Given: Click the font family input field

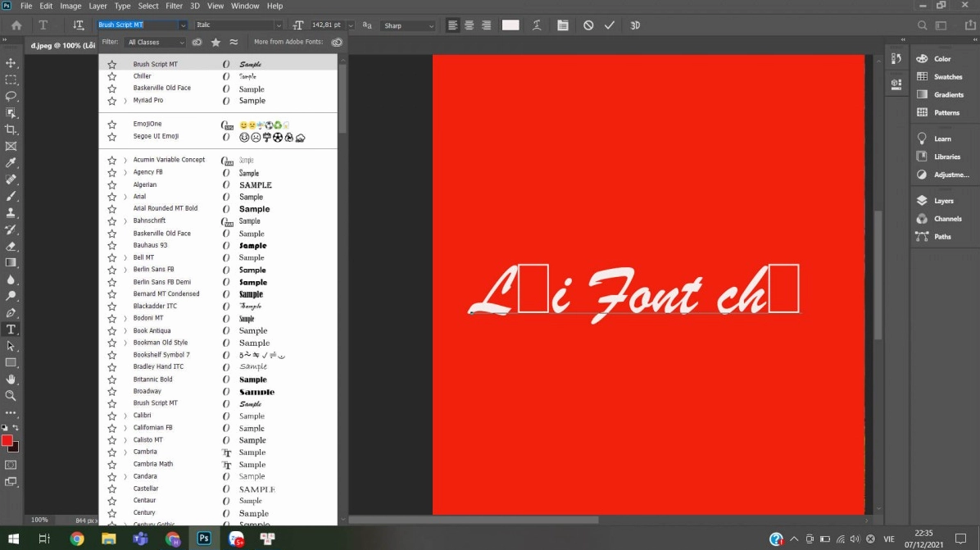Looking at the screenshot, I should [138, 25].
